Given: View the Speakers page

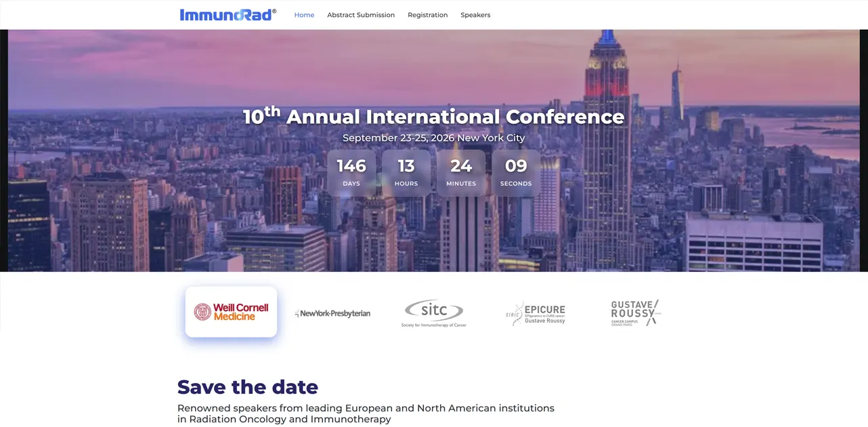Looking at the screenshot, I should (x=475, y=15).
